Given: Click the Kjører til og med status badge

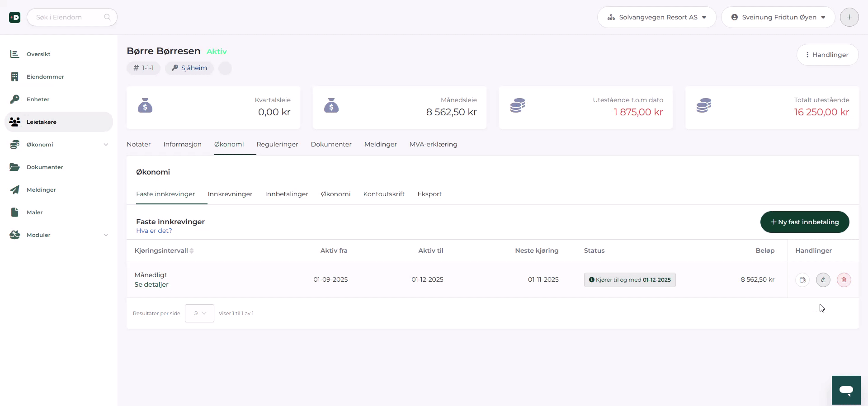Looking at the screenshot, I should tap(630, 280).
